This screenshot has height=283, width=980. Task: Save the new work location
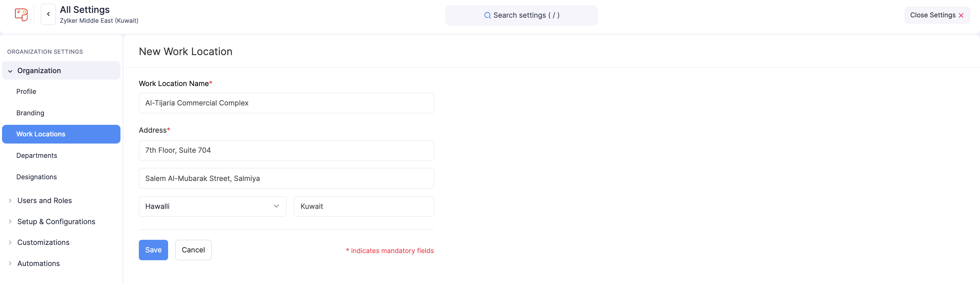click(153, 250)
